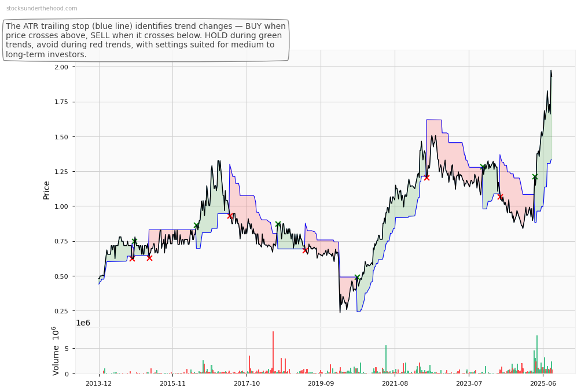Click the Volume y-axis title
The height and width of the screenshot is (392, 581).
pos(56,351)
